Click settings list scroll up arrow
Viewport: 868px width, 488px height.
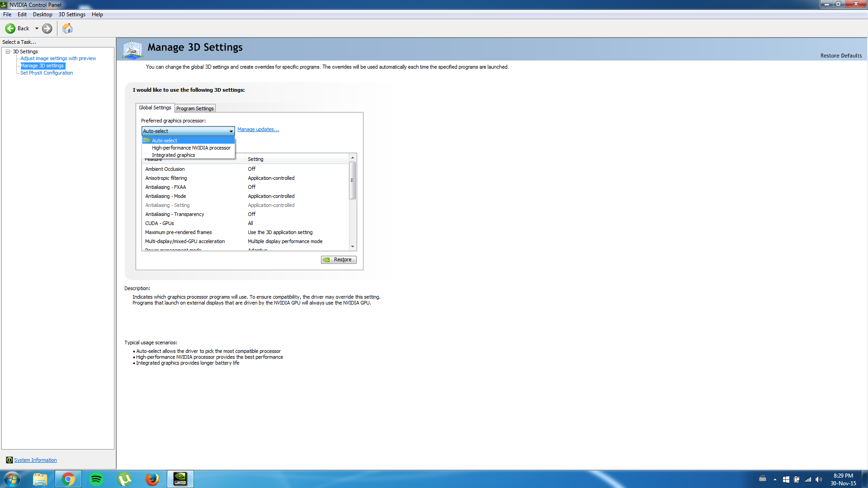click(x=353, y=158)
